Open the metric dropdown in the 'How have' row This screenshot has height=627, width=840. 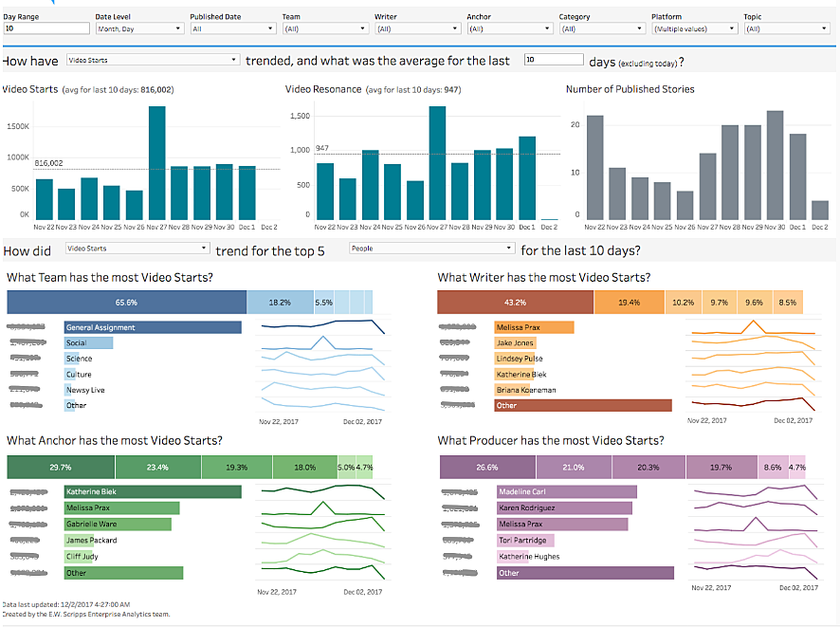click(x=153, y=61)
